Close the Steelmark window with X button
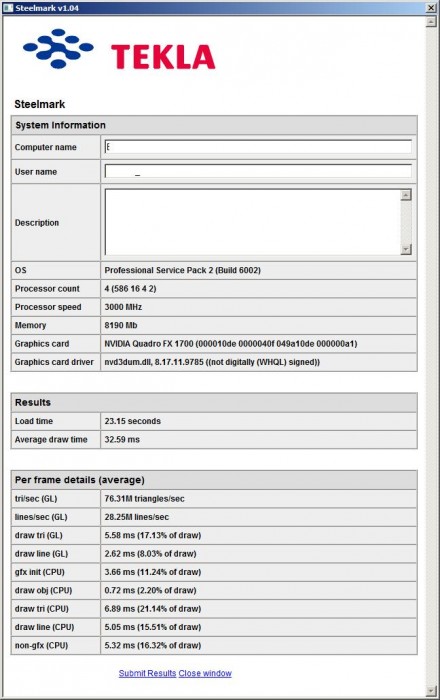The height and width of the screenshot is (700, 440). click(431, 8)
